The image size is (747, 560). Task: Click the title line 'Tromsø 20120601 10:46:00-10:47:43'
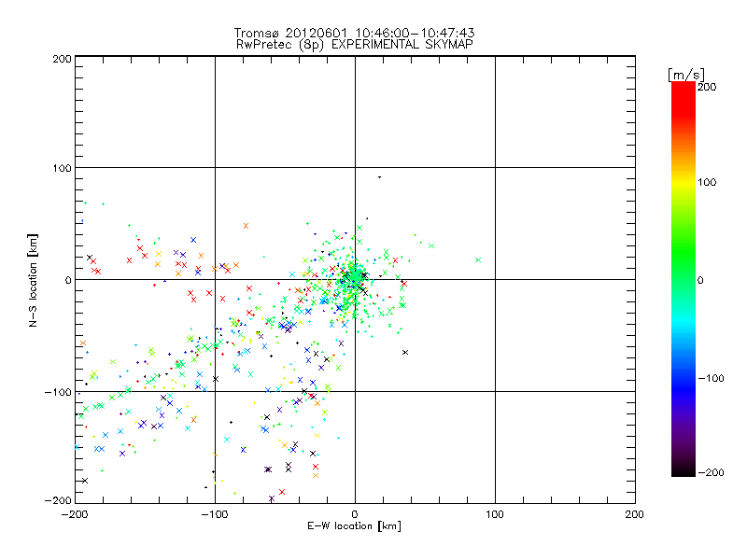[354, 33]
